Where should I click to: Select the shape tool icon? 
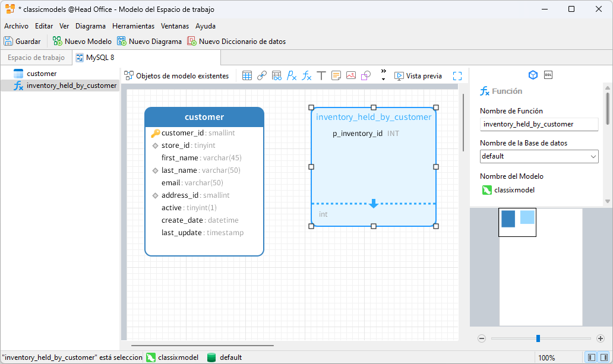click(x=366, y=76)
